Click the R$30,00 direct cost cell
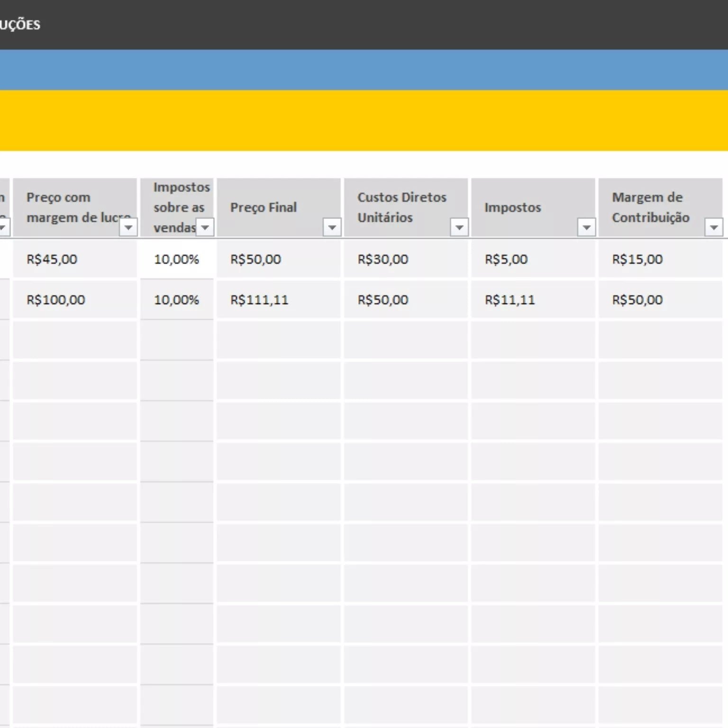The height and width of the screenshot is (728, 728). pyautogui.click(x=406, y=259)
